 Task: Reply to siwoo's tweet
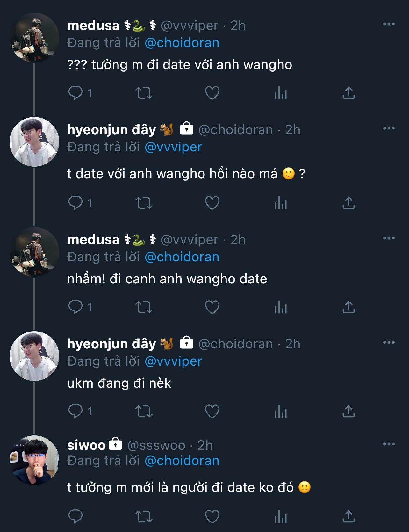[75, 517]
